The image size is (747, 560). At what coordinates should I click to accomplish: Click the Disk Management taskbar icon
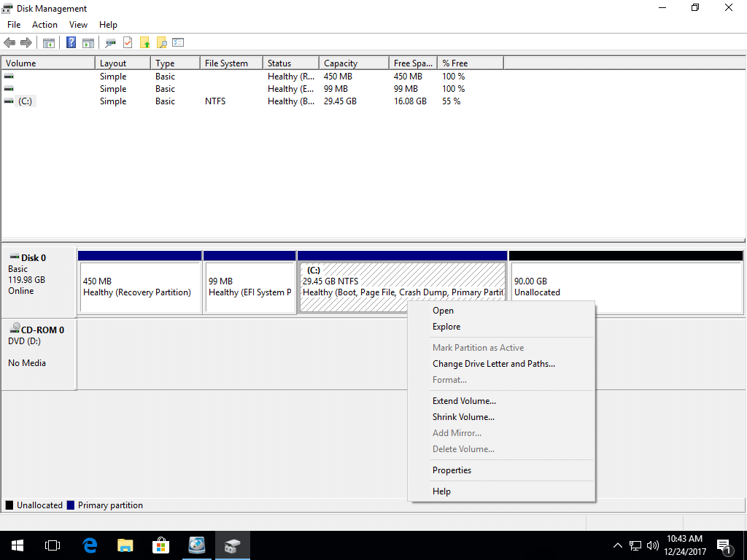click(233, 545)
